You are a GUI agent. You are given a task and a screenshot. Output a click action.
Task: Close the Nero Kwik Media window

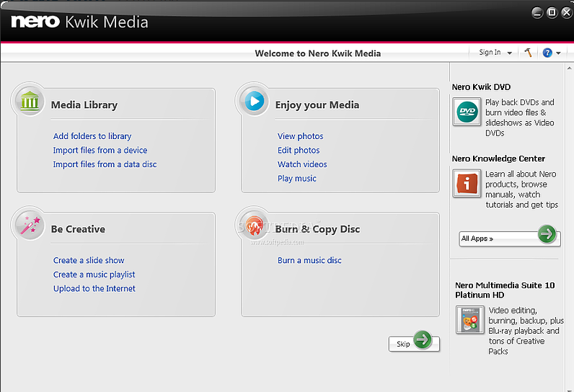[x=567, y=13]
